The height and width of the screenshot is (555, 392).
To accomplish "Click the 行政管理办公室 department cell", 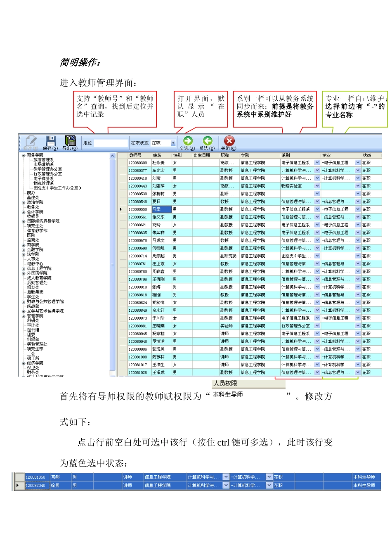I will tap(298, 326).
